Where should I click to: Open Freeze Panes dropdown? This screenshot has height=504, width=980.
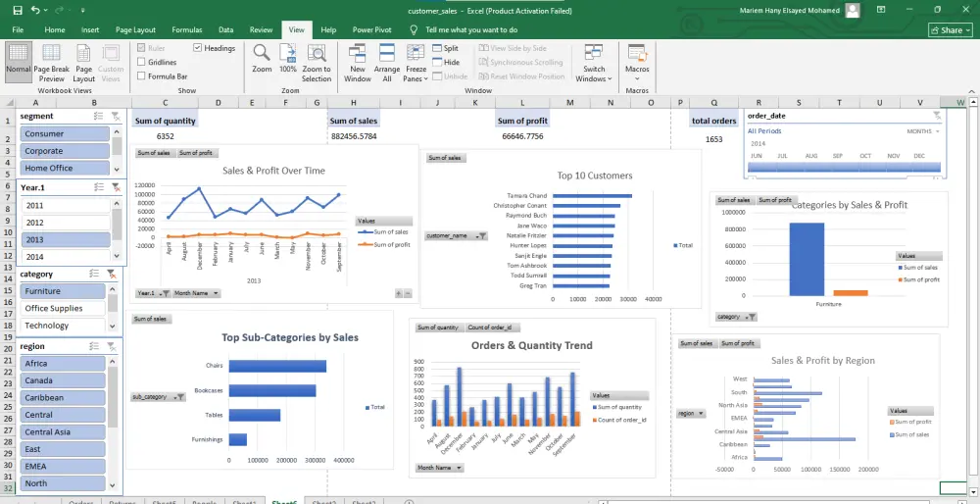click(416, 63)
